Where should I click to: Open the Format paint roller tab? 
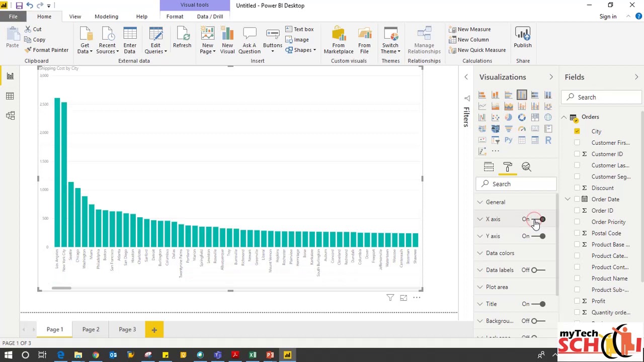point(507,167)
